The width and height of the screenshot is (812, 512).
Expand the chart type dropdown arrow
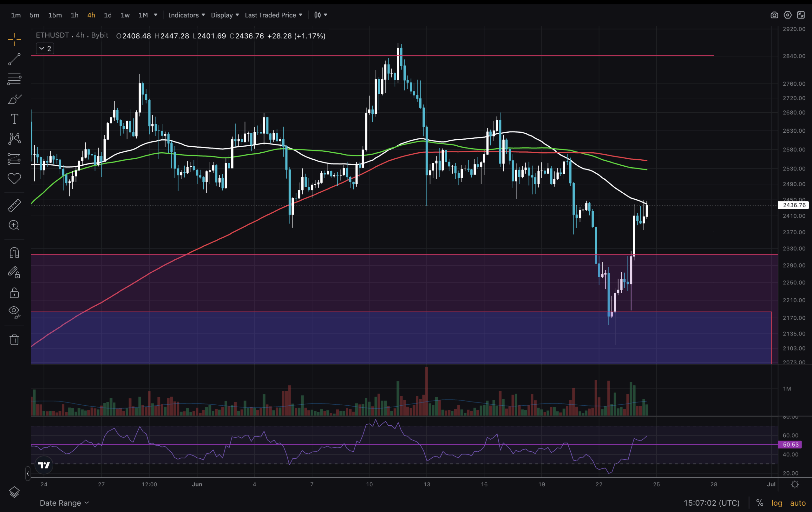pyautogui.click(x=325, y=15)
